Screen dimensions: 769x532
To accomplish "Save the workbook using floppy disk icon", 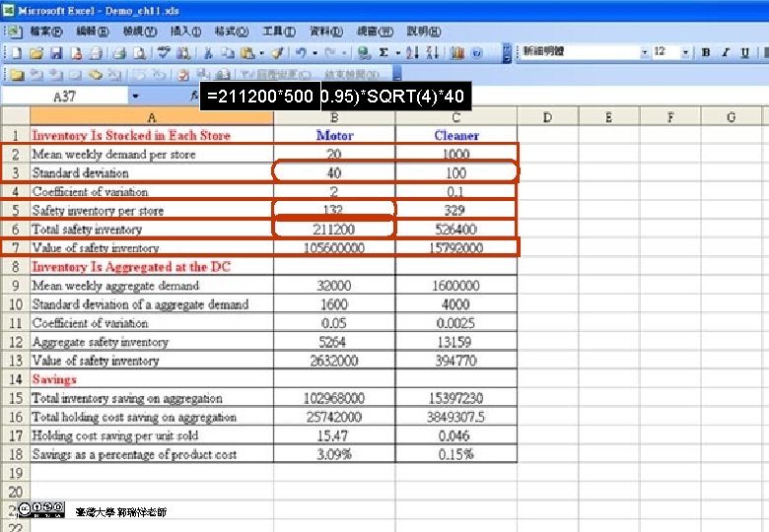I will tap(56, 53).
